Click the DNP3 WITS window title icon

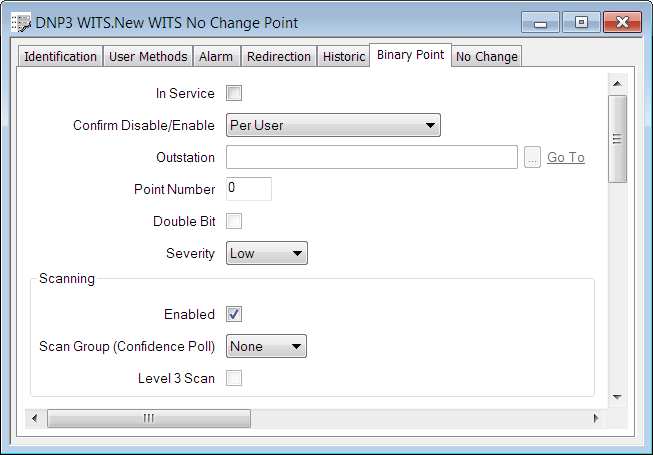[x=20, y=23]
